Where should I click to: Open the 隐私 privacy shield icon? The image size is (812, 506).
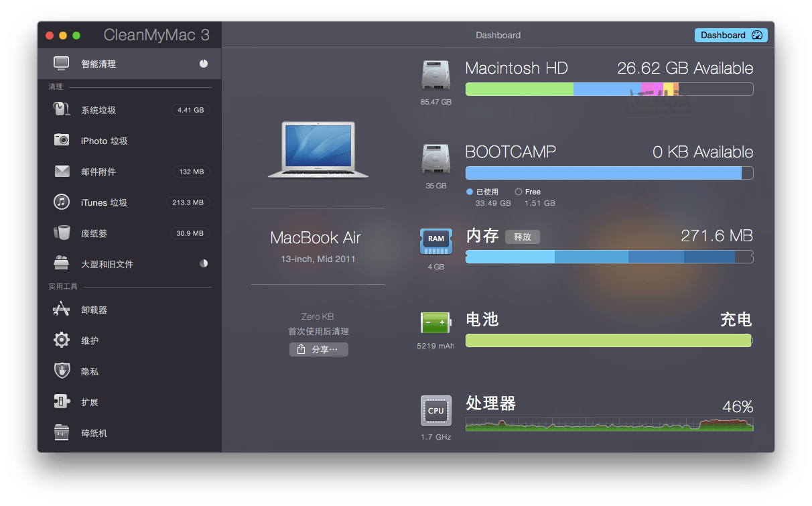(62, 371)
